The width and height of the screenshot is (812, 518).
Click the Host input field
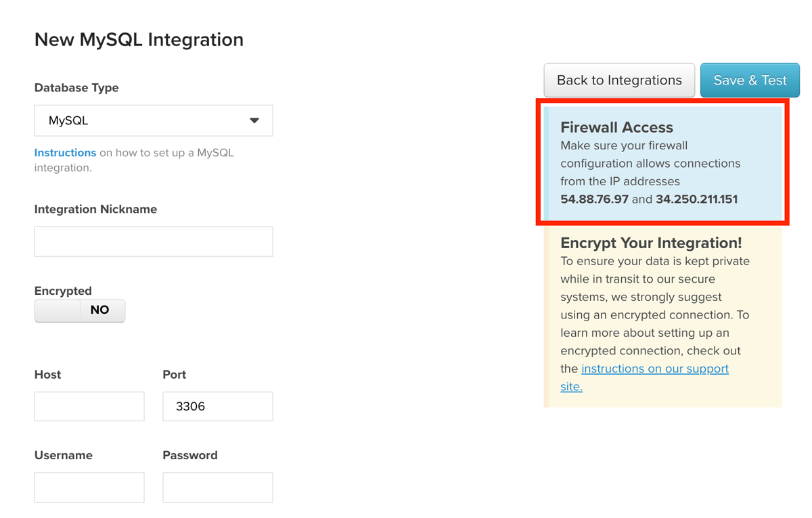(x=89, y=406)
